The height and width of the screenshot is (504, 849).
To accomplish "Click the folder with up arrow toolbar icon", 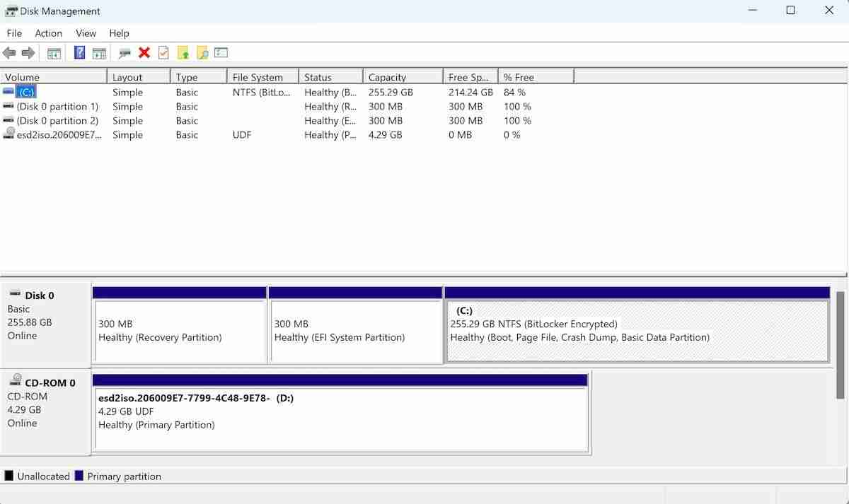I will click(x=183, y=52).
